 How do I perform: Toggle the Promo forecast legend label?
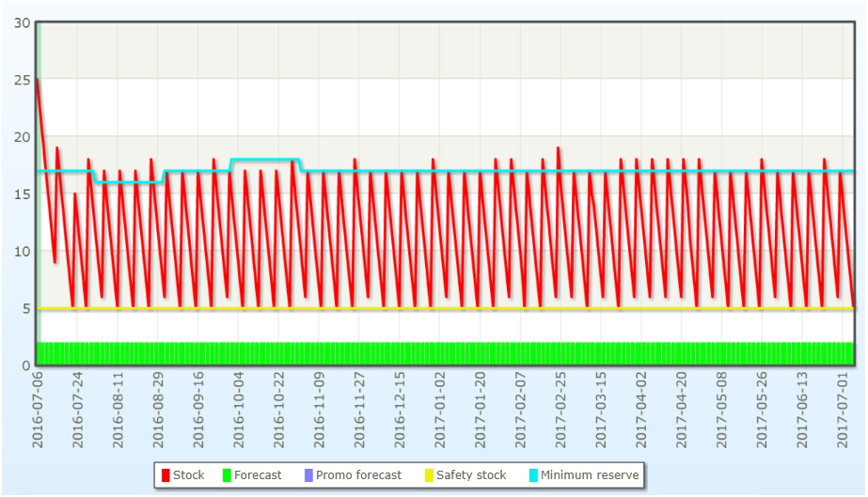tap(357, 475)
